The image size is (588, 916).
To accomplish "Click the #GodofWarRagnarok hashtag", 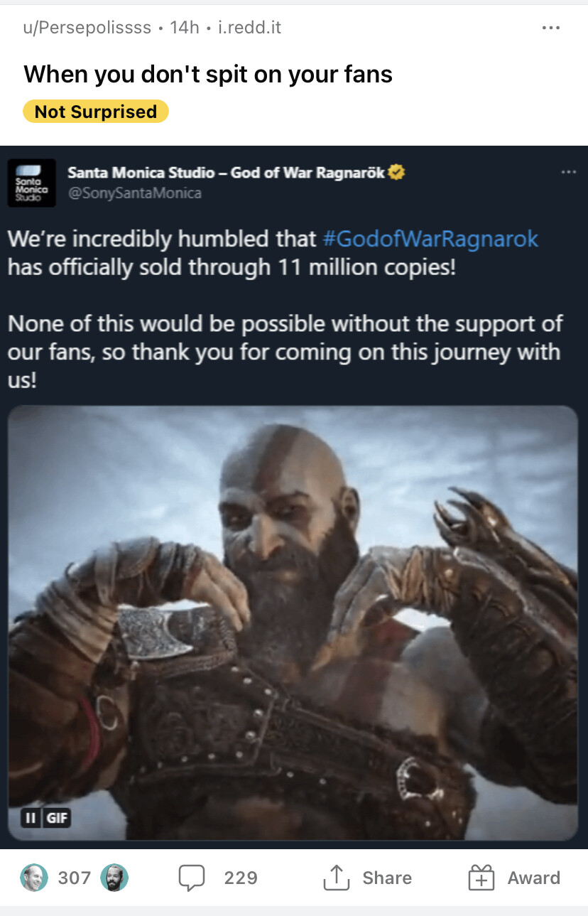I will click(x=430, y=238).
